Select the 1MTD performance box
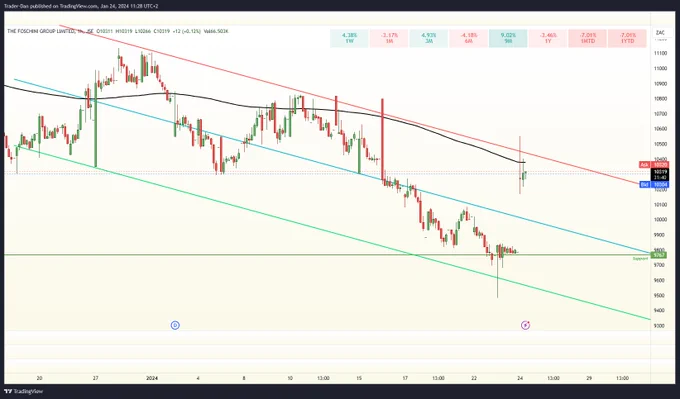 [x=588, y=38]
